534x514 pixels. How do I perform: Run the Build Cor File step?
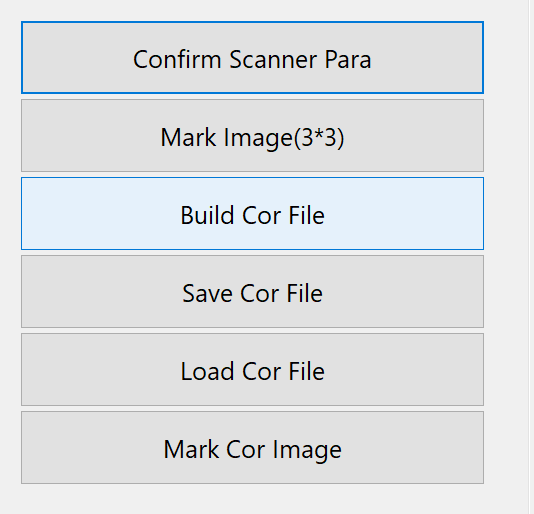(252, 213)
